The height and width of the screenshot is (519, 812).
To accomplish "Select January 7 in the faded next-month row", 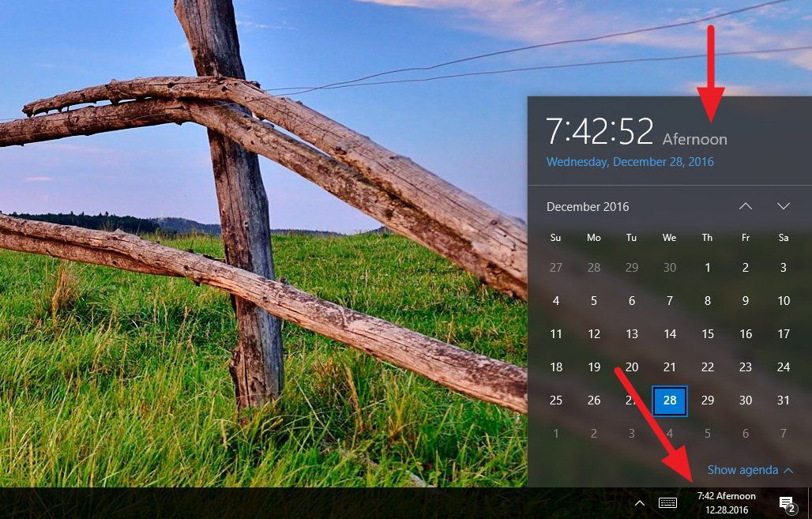I will coord(783,433).
